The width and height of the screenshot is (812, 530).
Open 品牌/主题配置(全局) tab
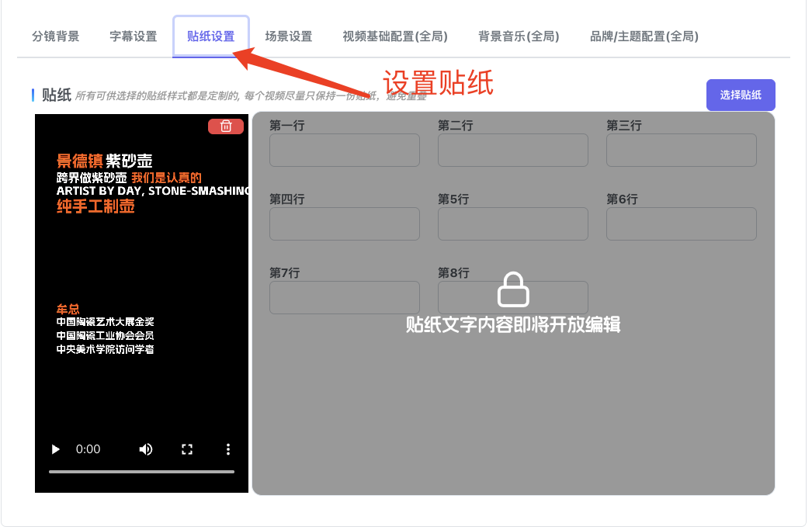(x=644, y=36)
